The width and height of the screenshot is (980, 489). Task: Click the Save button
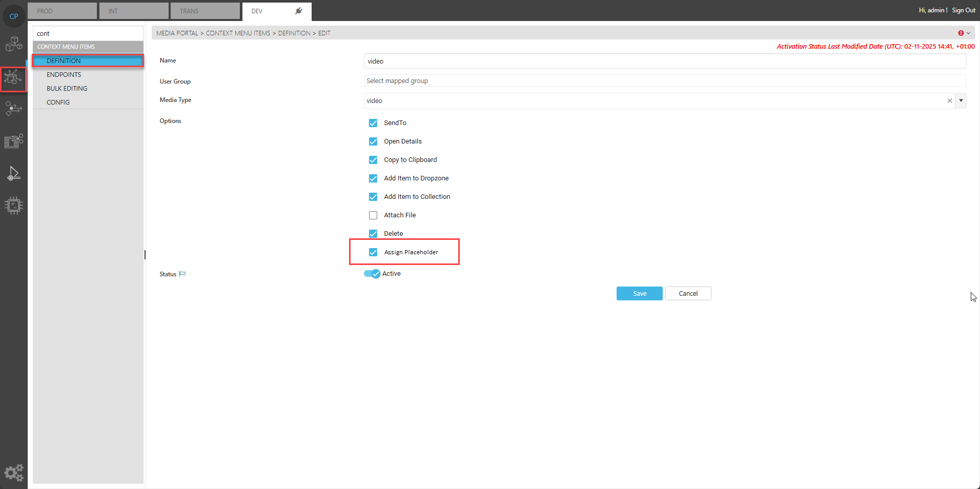click(639, 294)
